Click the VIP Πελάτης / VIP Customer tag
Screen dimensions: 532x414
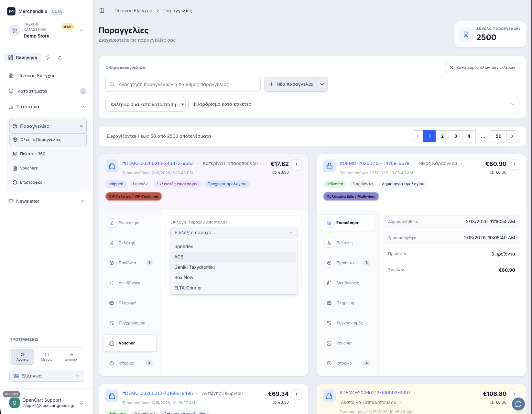click(134, 196)
